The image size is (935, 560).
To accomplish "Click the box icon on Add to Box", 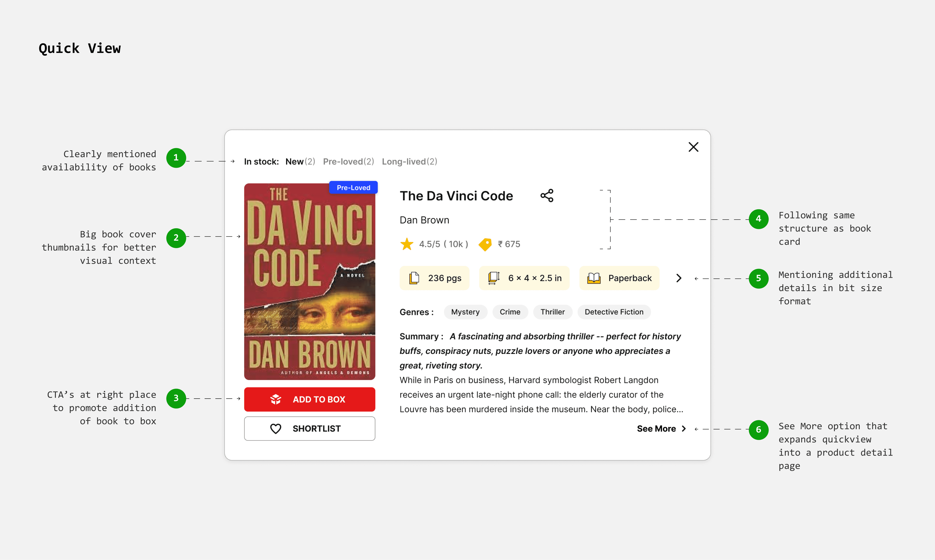I will coord(276,399).
